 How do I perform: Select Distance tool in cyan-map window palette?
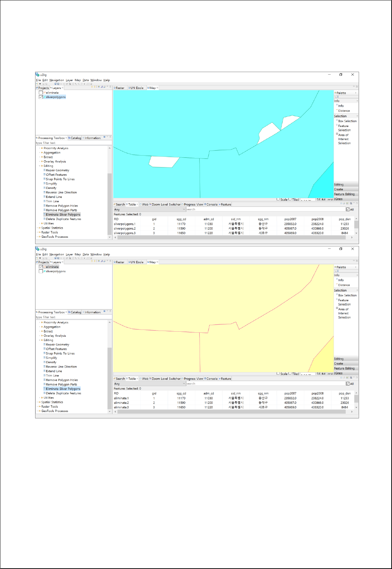click(344, 111)
